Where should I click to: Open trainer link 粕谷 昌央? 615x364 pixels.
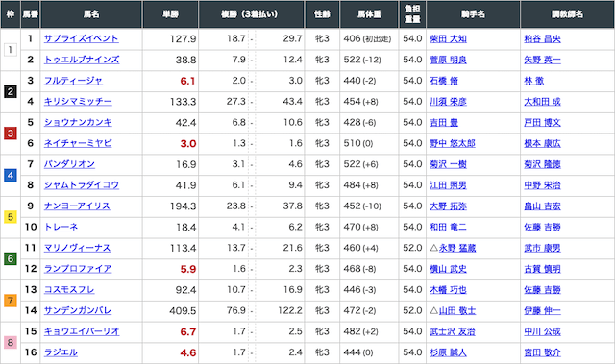[x=542, y=38]
